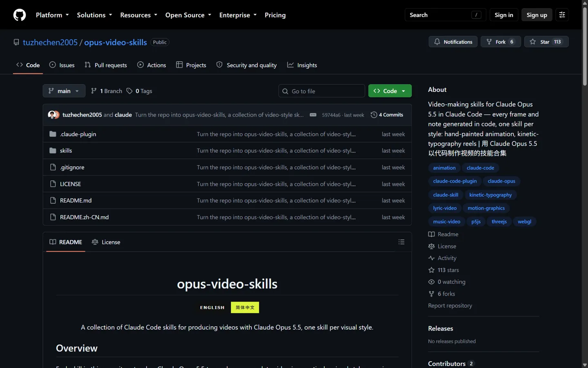Open the Actions tab
Image resolution: width=588 pixels, height=368 pixels.
pos(151,65)
